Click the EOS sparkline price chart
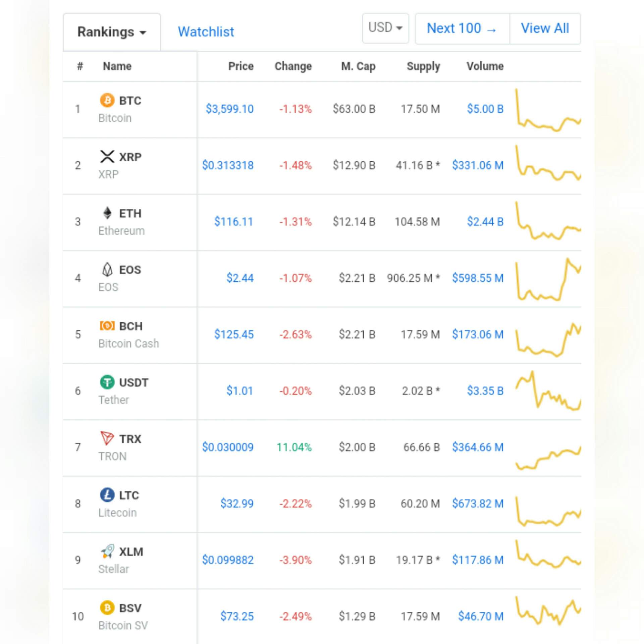 (x=548, y=279)
